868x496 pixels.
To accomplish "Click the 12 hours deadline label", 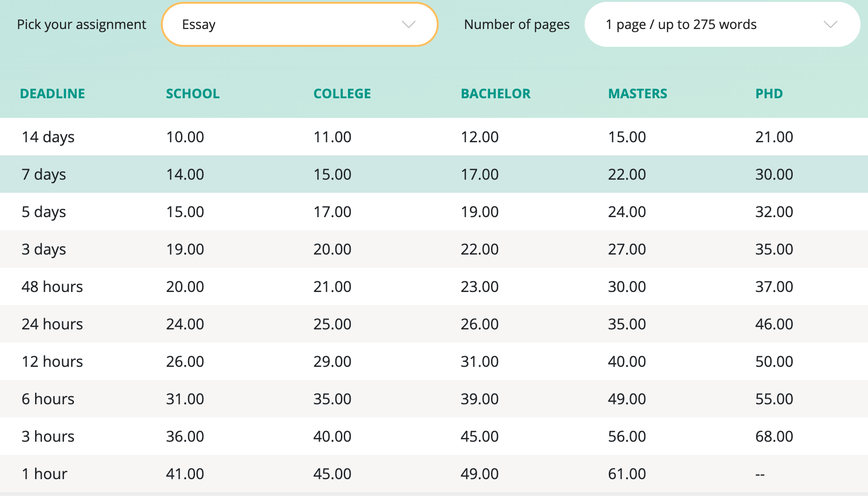I will (x=52, y=362).
